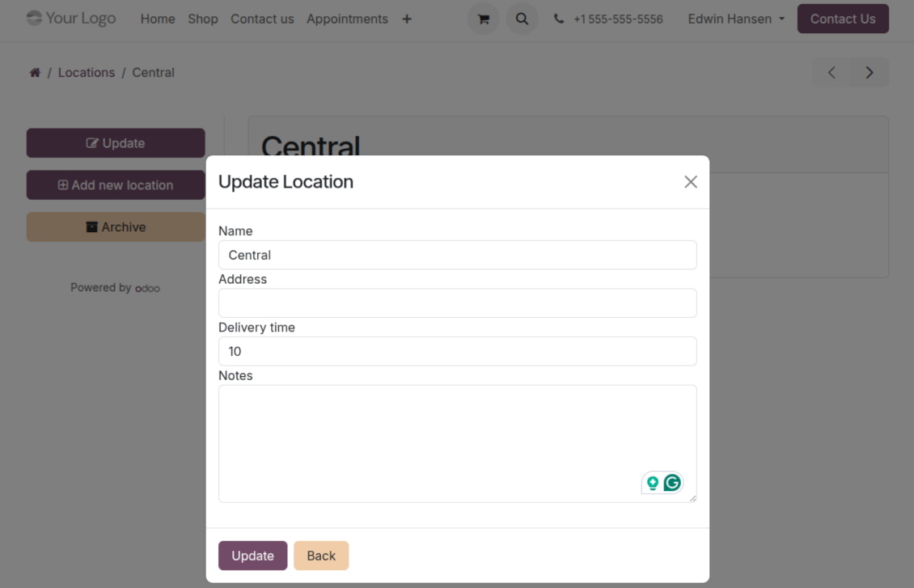Screen dimensions: 914x588
Task: Click the green lightbulb suggestion icon
Action: point(653,484)
